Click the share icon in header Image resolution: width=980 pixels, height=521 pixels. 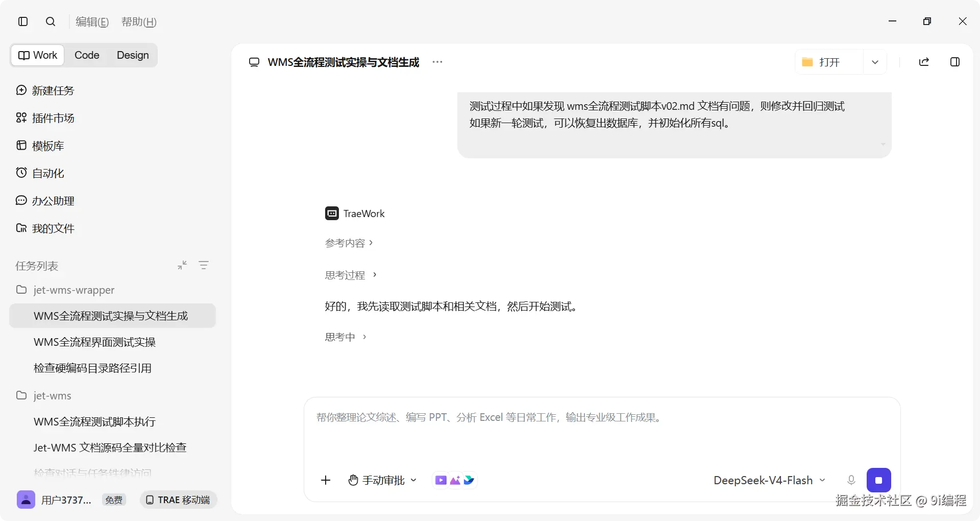[924, 62]
